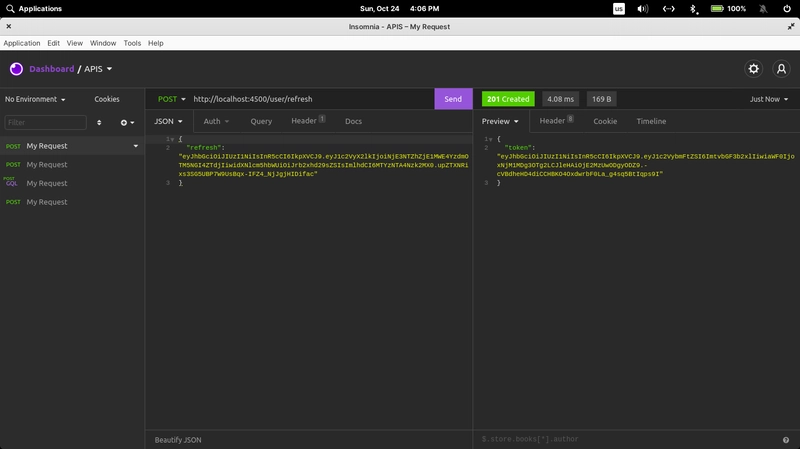Open the notifications bell icon
Screen dimensions: 800x449
pyautogui.click(x=763, y=8)
